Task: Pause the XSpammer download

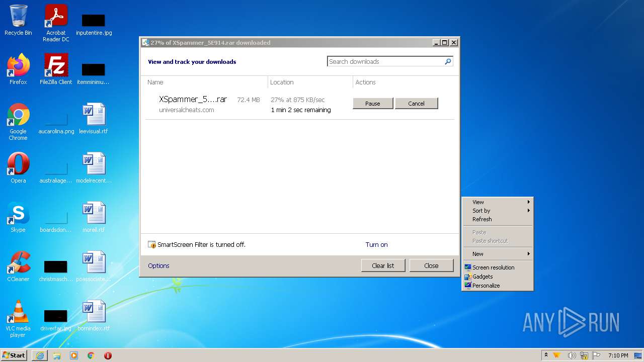Action: pos(373,103)
